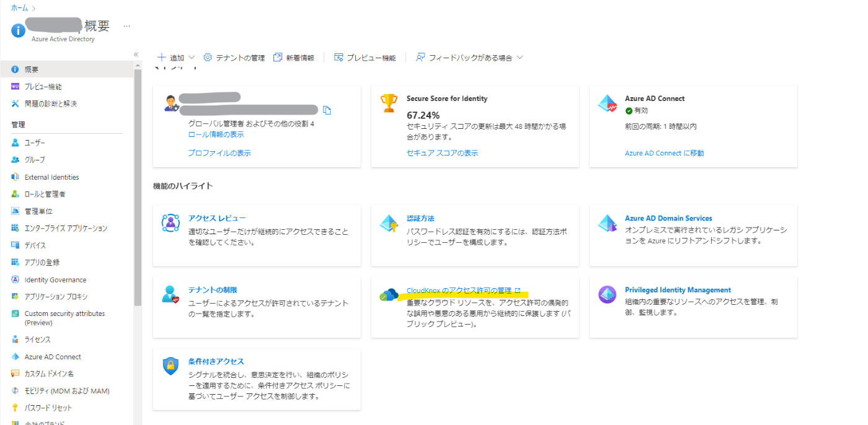Click the 認証方法 card icon

[x=389, y=223]
